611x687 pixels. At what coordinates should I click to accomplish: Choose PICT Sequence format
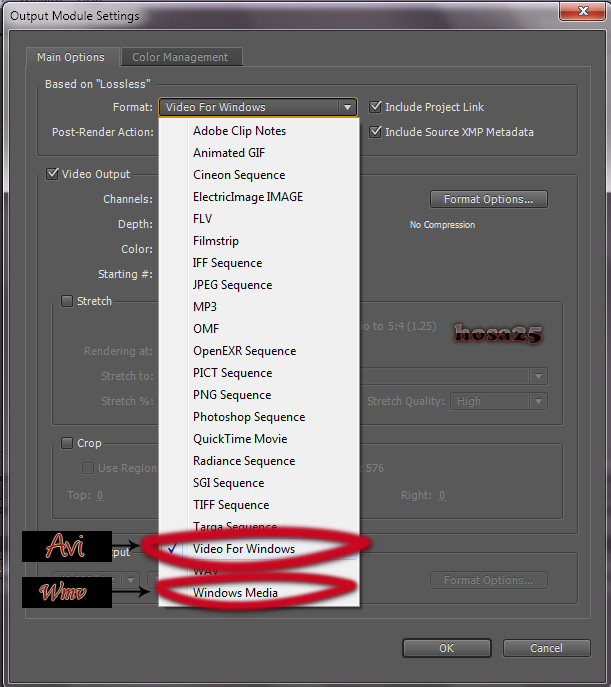tap(259, 373)
